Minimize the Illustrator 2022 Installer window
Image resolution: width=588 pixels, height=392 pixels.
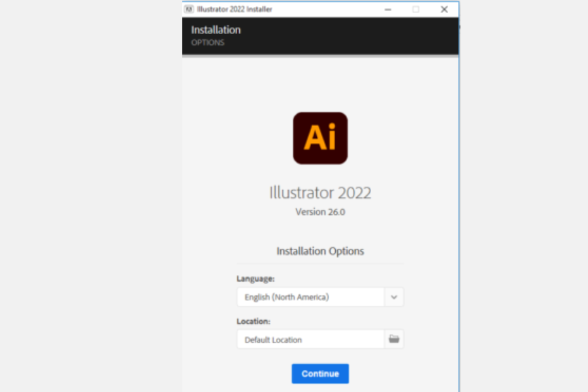click(387, 9)
